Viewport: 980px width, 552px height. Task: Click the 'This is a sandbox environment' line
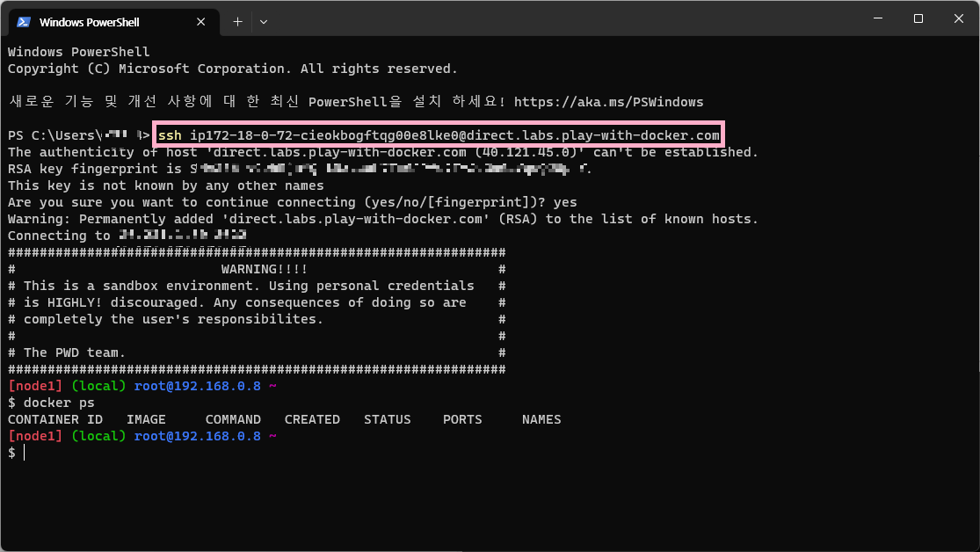click(249, 286)
